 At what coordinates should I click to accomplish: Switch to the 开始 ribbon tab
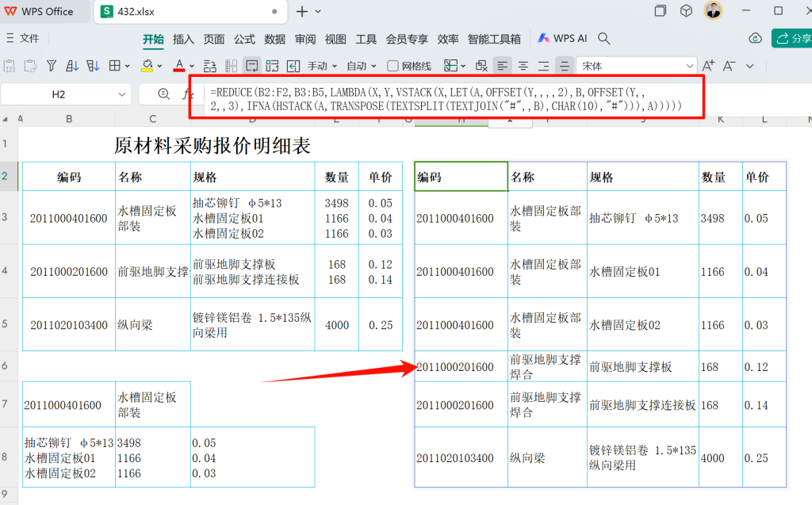pyautogui.click(x=153, y=39)
